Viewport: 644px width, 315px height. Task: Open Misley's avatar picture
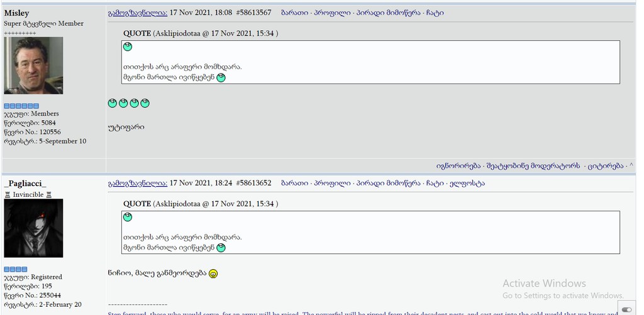[34, 66]
